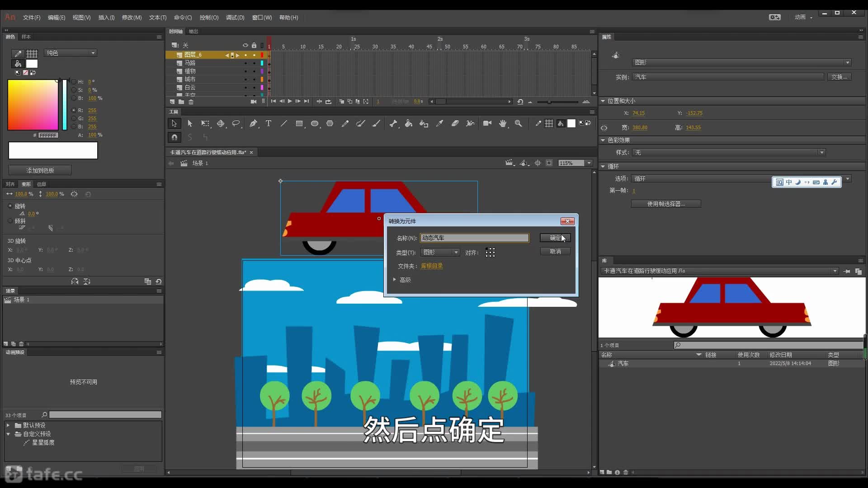Select the 3D Rotation tool
868x488 pixels.
point(221,123)
